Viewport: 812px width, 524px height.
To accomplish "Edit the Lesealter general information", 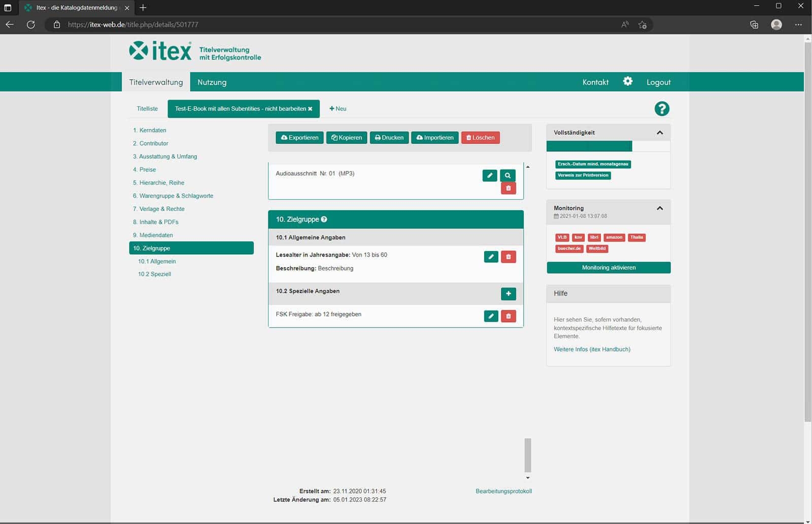I will coord(491,257).
